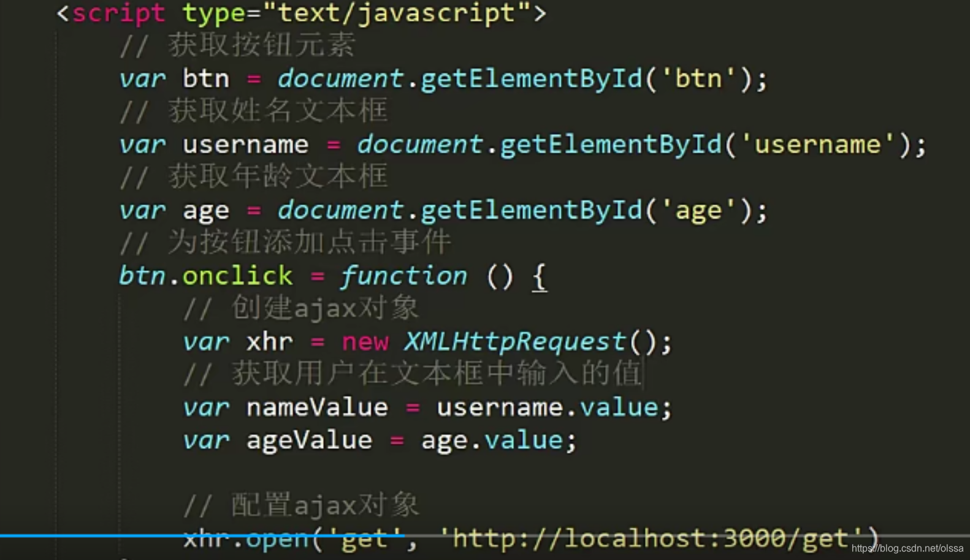Click the xhr.open 'get' line

[x=531, y=540]
